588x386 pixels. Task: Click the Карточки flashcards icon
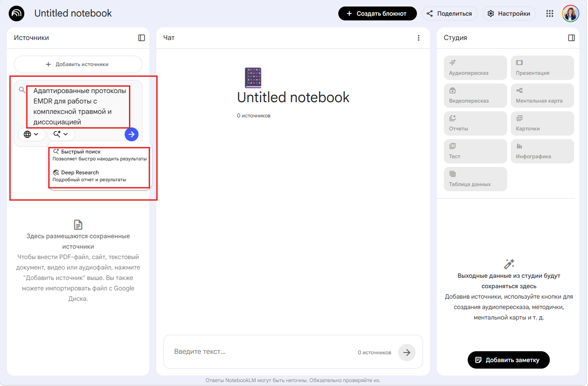coord(519,118)
